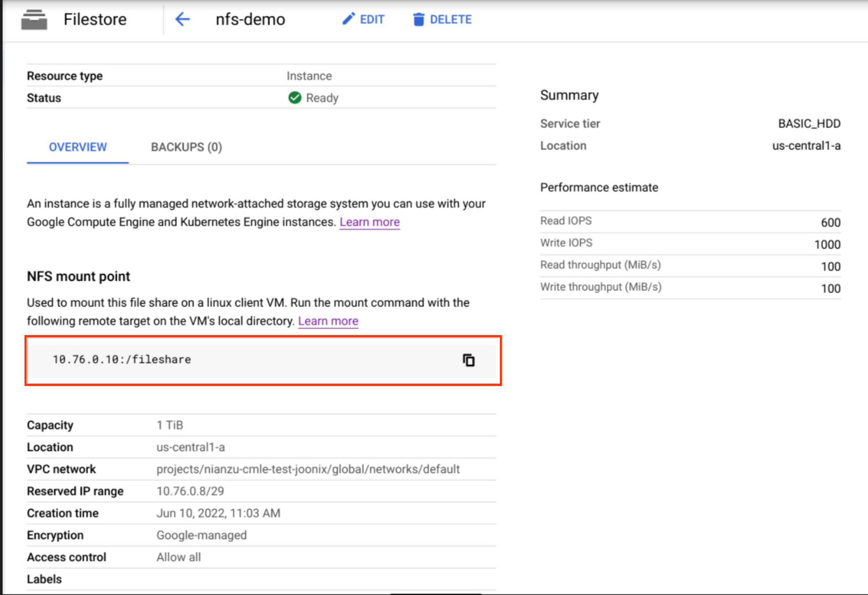Click the NFS mount point heading

click(78, 276)
